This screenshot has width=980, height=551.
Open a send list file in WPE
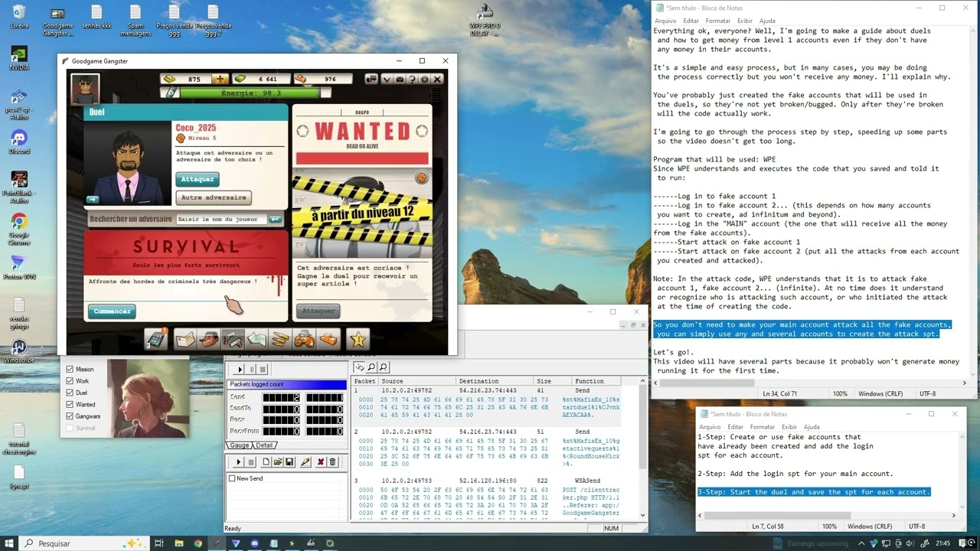[277, 462]
